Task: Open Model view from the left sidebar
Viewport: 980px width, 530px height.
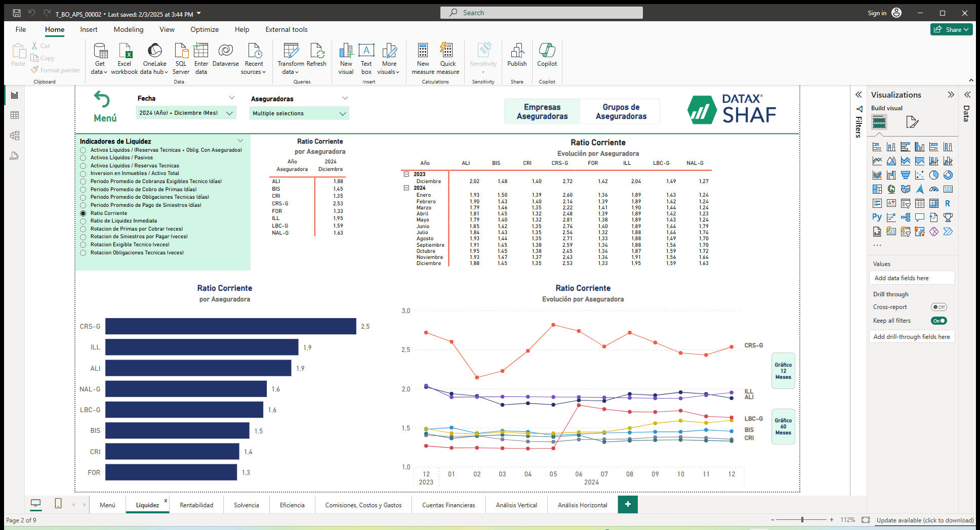Action: pyautogui.click(x=14, y=136)
